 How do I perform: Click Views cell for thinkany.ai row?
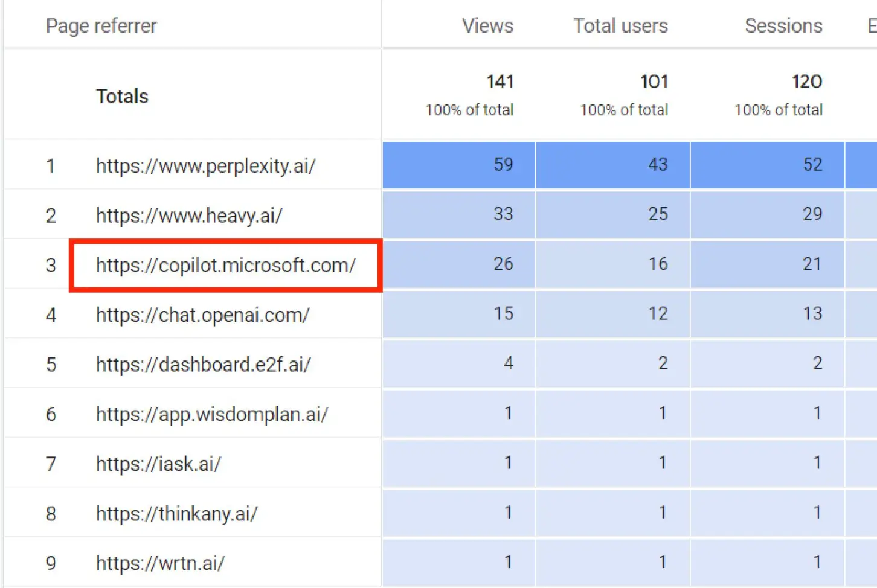[459, 513]
